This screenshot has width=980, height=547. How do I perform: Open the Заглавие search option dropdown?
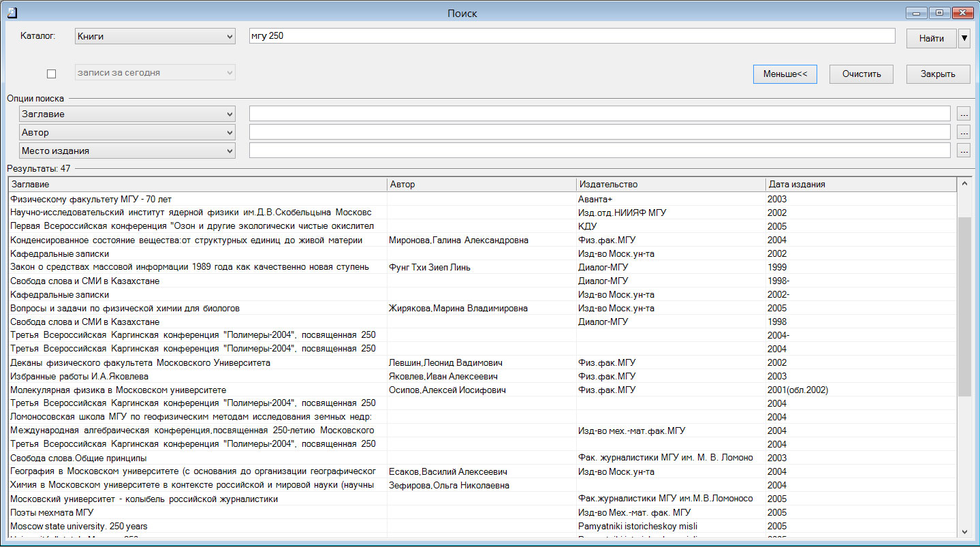click(127, 114)
